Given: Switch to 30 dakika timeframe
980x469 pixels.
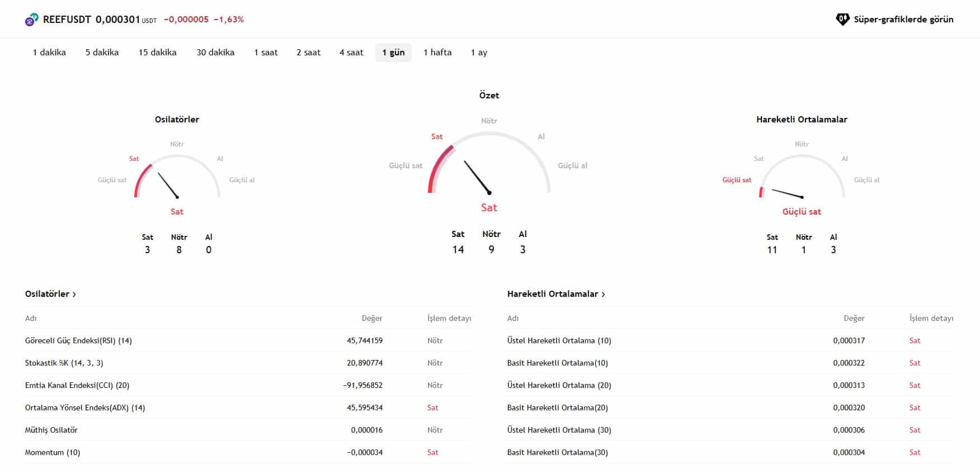Looking at the screenshot, I should point(215,53).
